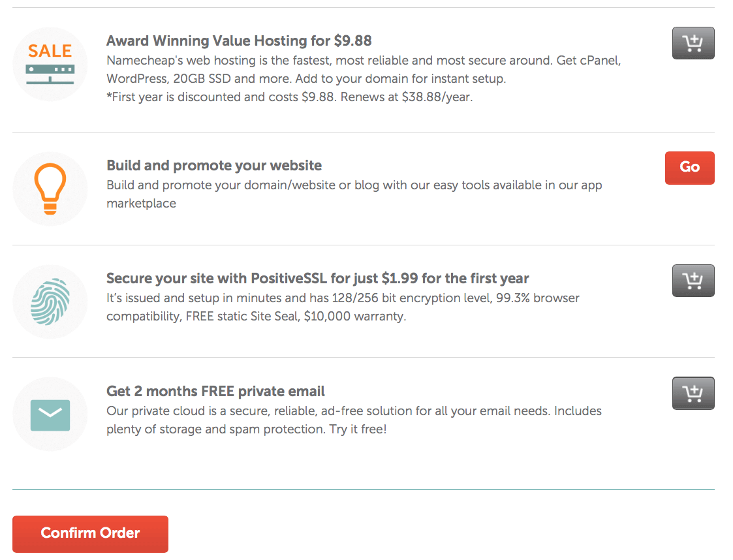The image size is (733, 560).
Task: Click the orange lightbulb icon
Action: [50, 189]
